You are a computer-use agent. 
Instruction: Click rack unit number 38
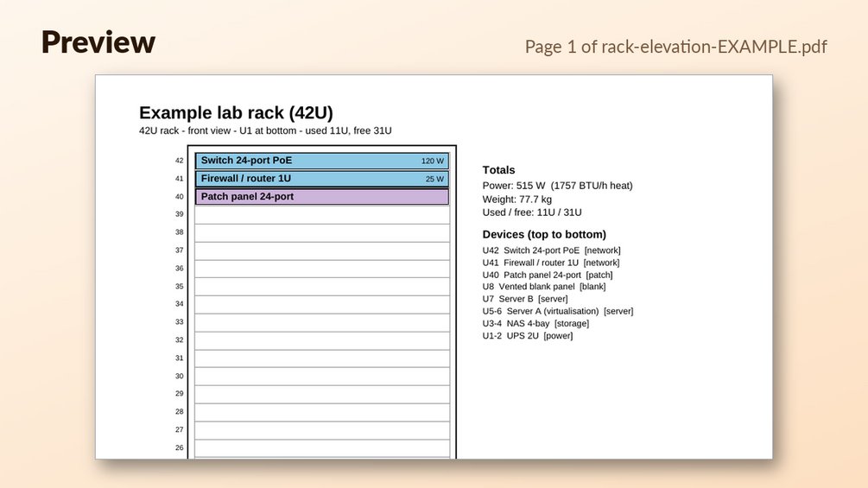180,232
